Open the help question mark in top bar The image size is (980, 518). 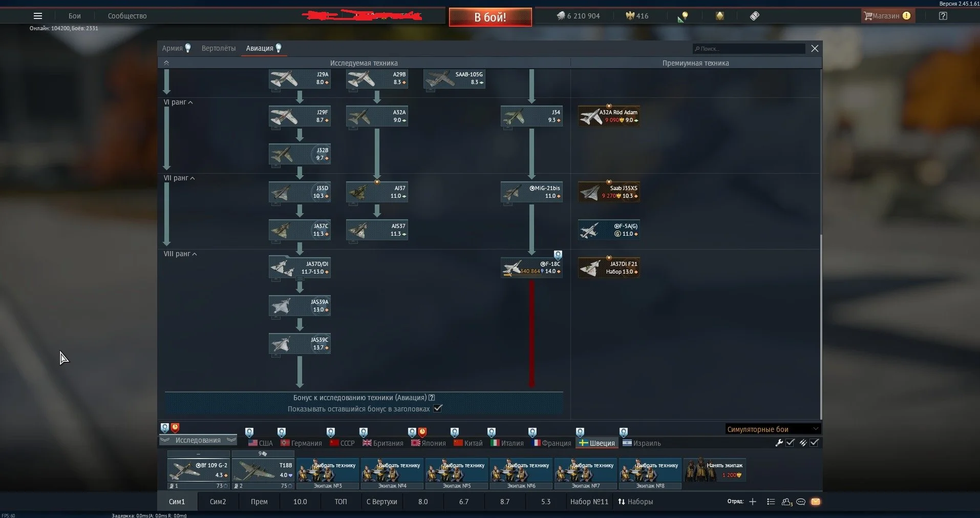943,16
